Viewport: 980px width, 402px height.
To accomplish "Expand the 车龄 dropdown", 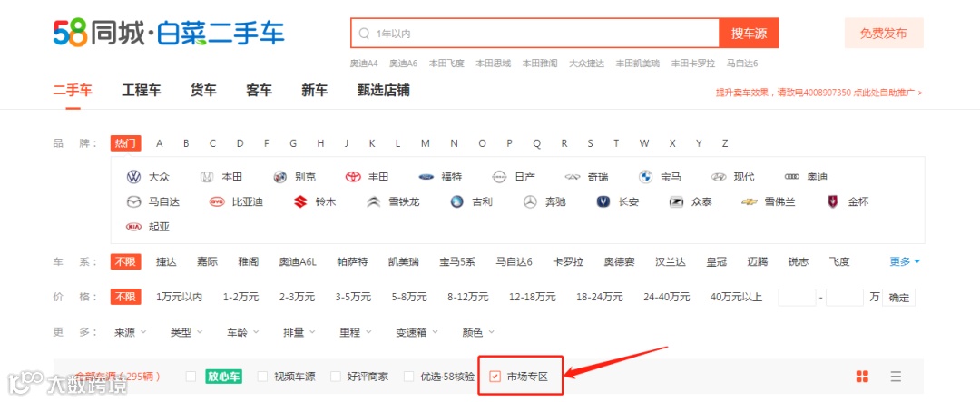I will pos(242,333).
